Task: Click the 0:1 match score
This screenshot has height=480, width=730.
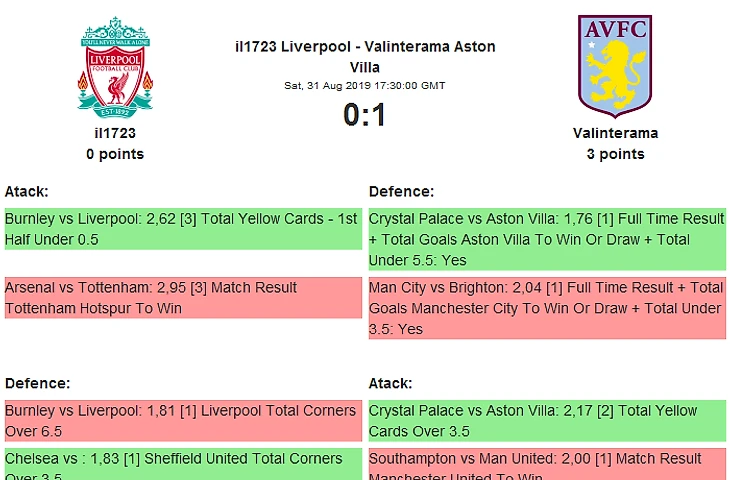Action: click(364, 116)
